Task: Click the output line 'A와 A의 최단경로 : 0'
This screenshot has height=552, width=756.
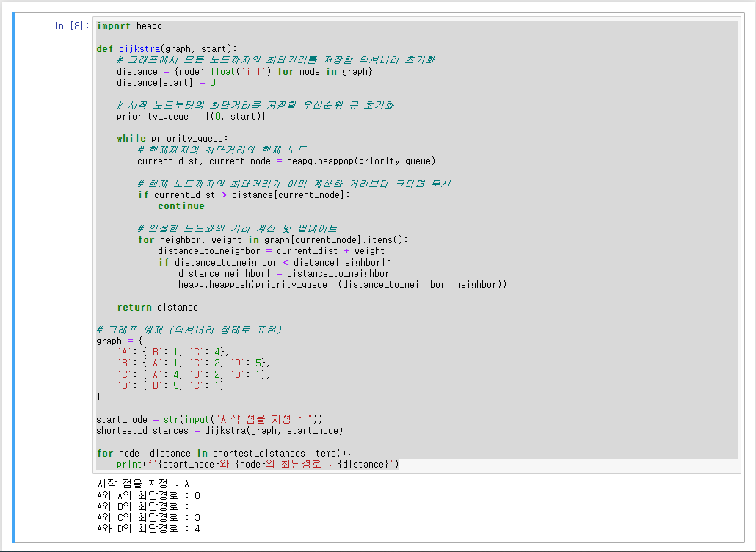Action: point(148,495)
